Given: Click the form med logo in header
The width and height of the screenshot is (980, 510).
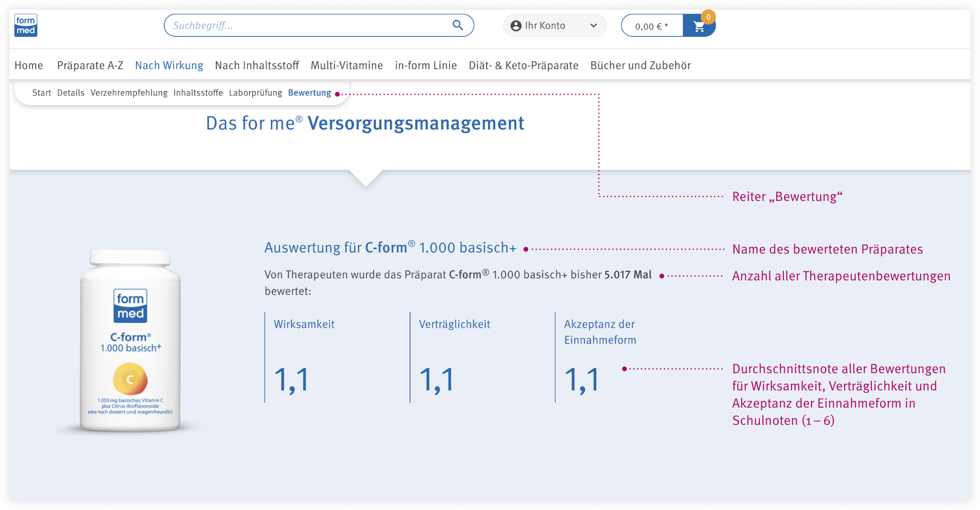Looking at the screenshot, I should [26, 25].
